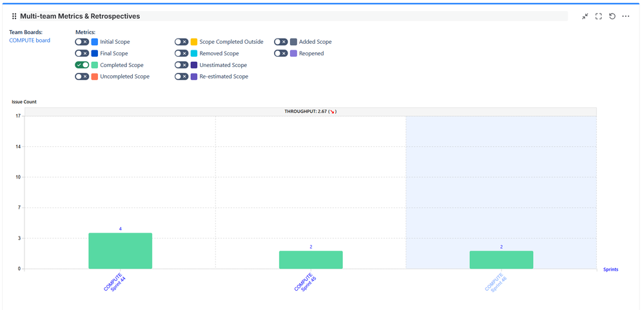This screenshot has width=644, height=310.
Task: Click the Multi-team Metrics & Retrospectives title
Action: pyautogui.click(x=80, y=16)
